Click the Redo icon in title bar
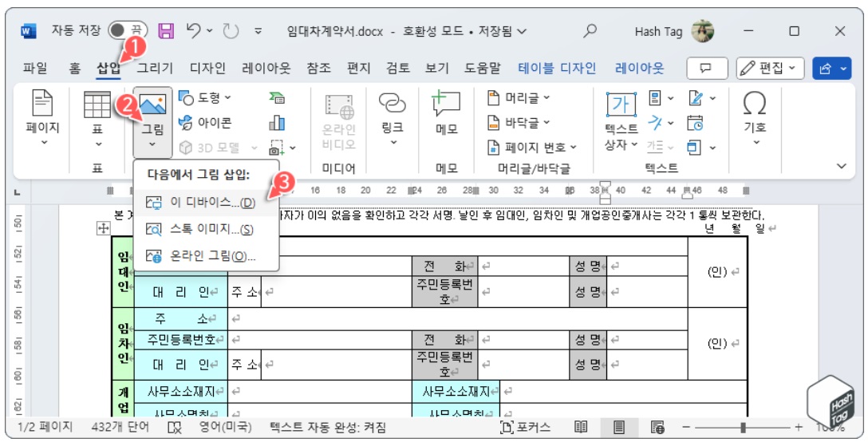This screenshot has height=442, width=868. click(231, 30)
